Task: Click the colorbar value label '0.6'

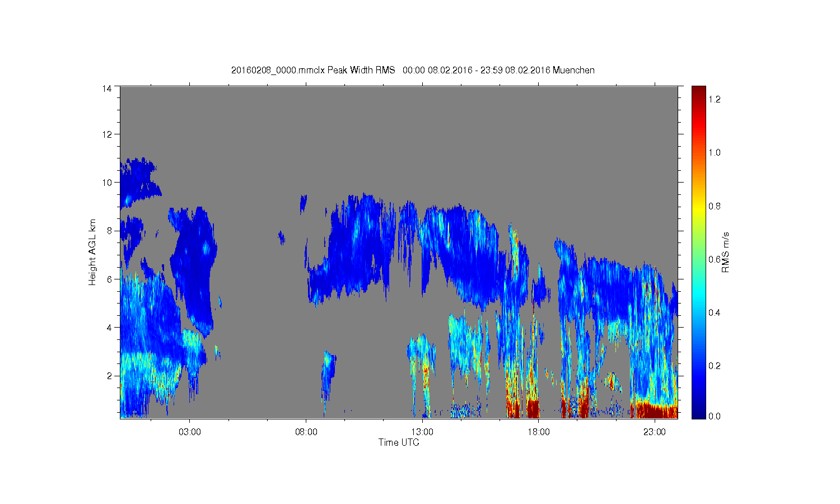Action: (714, 259)
